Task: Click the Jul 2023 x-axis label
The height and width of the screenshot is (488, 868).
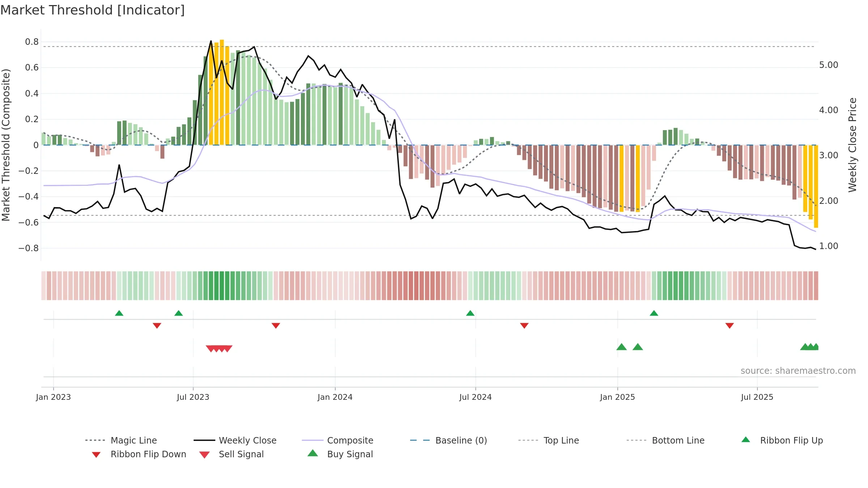Action: 193,397
